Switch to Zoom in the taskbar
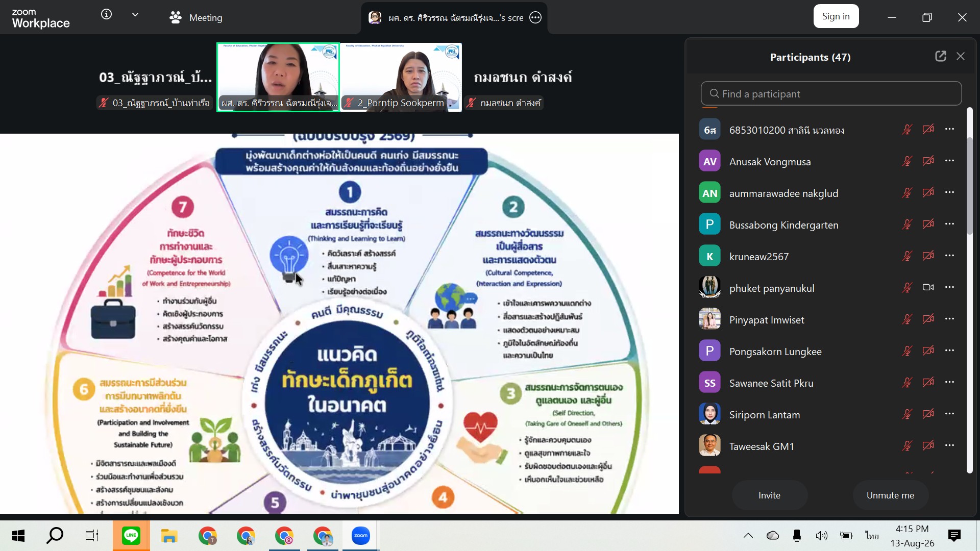980x551 pixels. 360,536
